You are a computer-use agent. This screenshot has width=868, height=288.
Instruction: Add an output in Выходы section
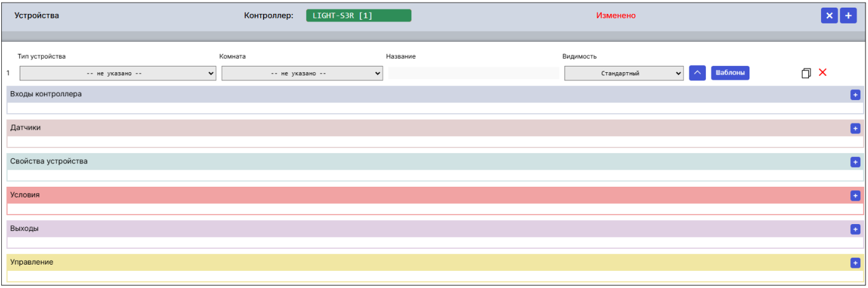855,229
